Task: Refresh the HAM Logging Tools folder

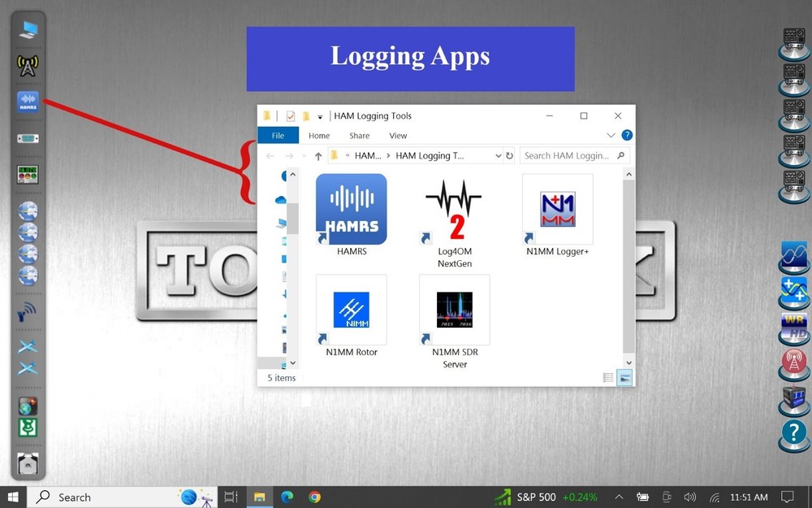Action: tap(510, 156)
